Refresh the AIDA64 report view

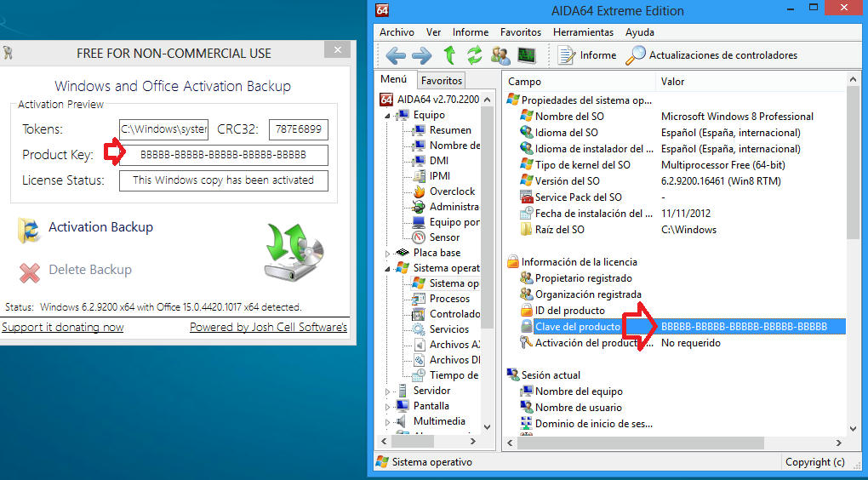[x=474, y=55]
